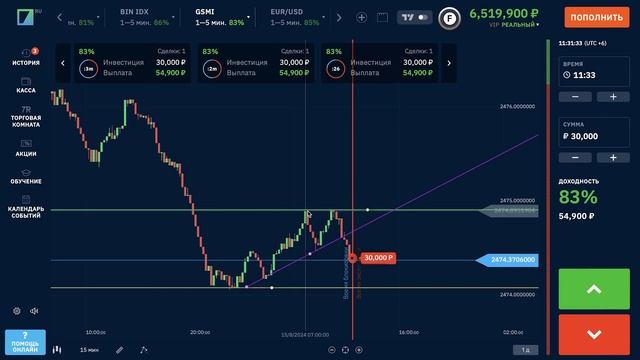Click the amount field ₽ 30,000
Viewport: 640px width, 360px height.
[594, 132]
